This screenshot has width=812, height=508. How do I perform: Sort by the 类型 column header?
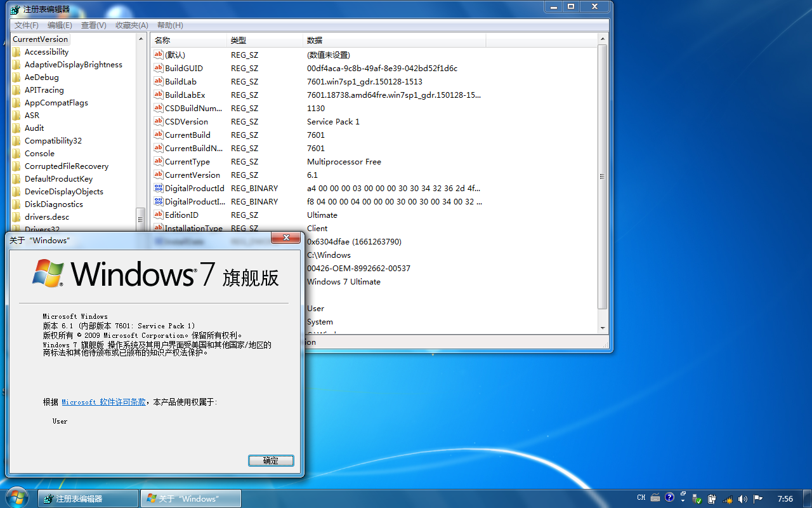(x=265, y=40)
